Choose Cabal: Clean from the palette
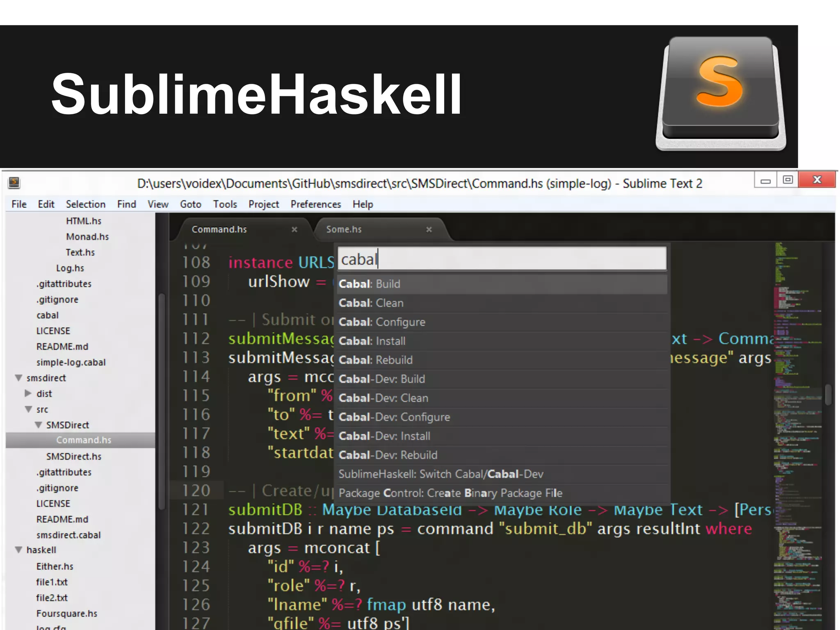840x630 pixels. 502,303
